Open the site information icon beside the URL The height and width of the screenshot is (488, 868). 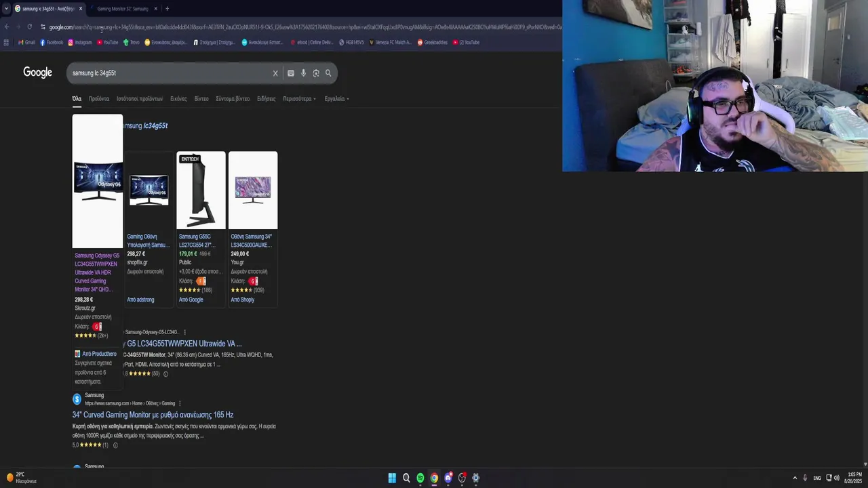tap(43, 27)
